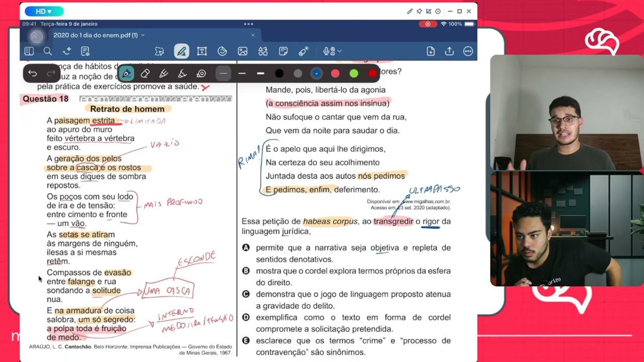The width and height of the screenshot is (644, 362).
Task: Click the top presenter webcam feed
Action: click(x=567, y=112)
